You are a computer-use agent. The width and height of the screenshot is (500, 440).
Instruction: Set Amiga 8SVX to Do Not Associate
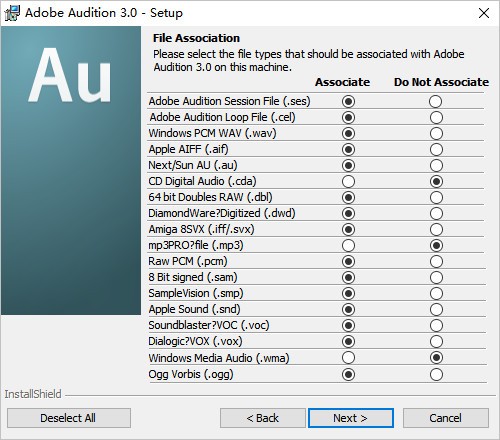[436, 229]
